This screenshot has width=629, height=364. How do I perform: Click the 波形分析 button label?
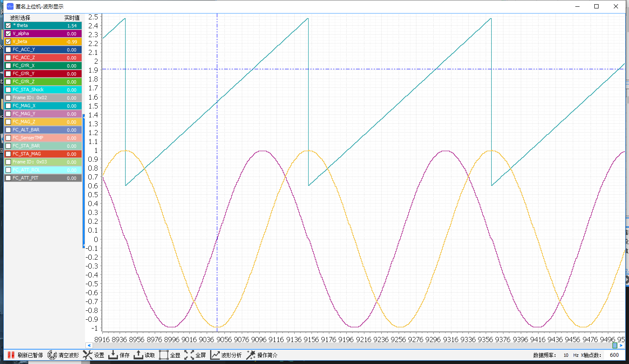231,356
